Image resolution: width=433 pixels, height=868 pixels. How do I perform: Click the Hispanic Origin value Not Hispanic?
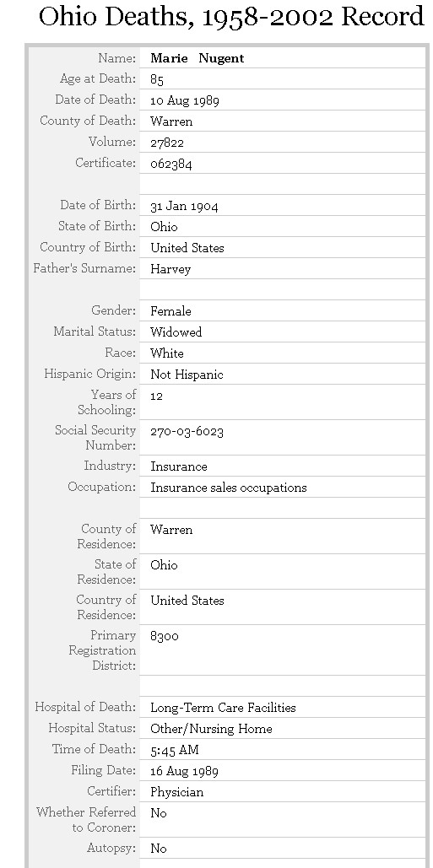(187, 375)
